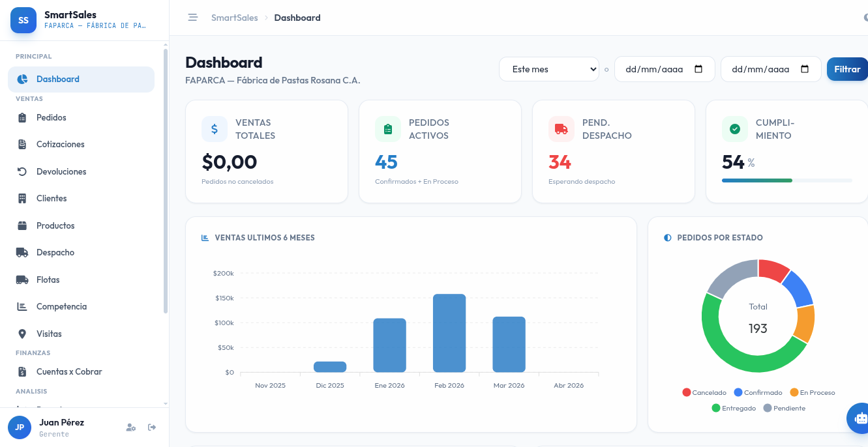Image resolution: width=868 pixels, height=447 pixels.
Task: Click the end date input field
Action: (x=771, y=69)
